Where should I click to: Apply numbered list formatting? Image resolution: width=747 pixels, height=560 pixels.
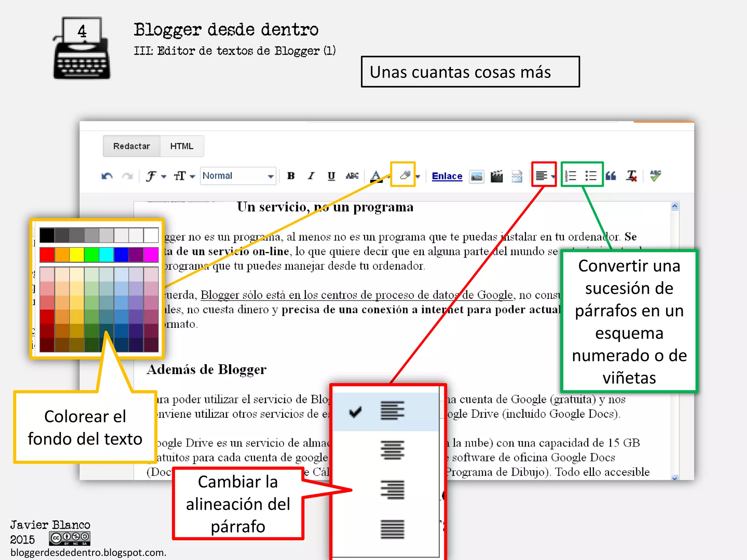pyautogui.click(x=570, y=176)
